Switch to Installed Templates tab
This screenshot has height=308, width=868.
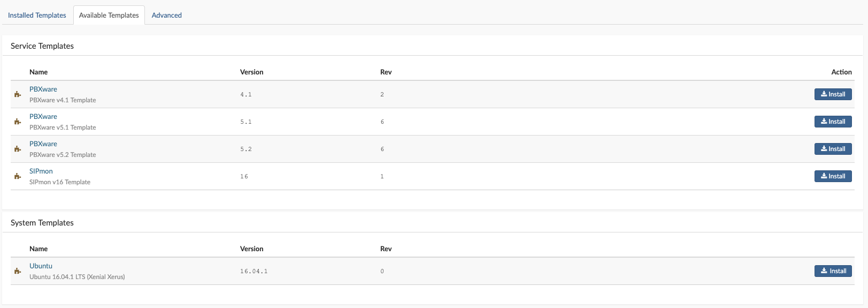(37, 15)
